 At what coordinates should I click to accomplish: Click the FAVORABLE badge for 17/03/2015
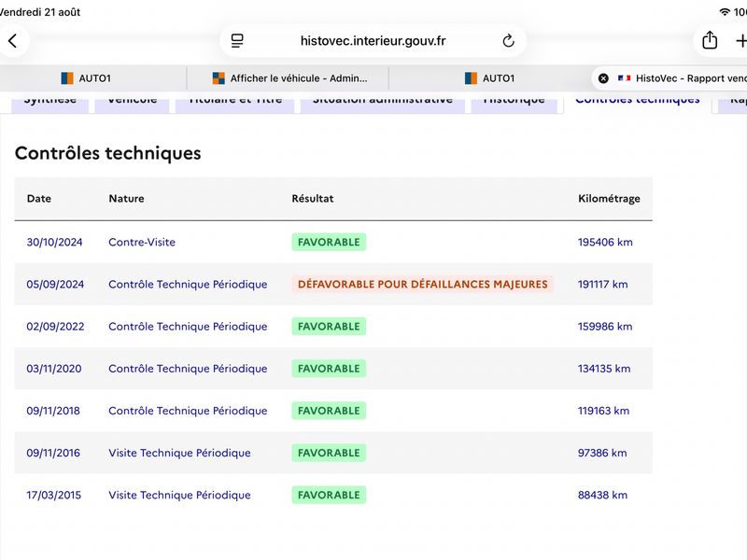click(329, 496)
